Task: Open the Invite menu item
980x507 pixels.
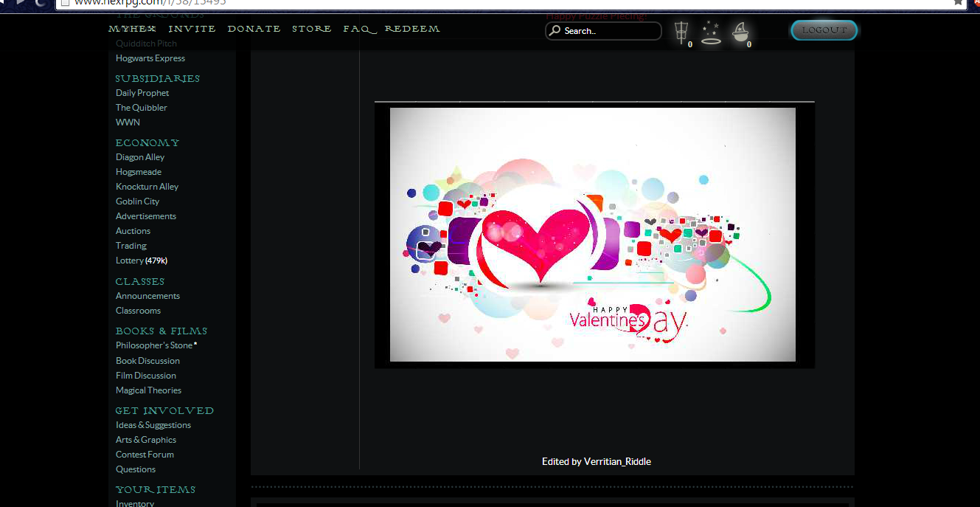Action: (192, 29)
